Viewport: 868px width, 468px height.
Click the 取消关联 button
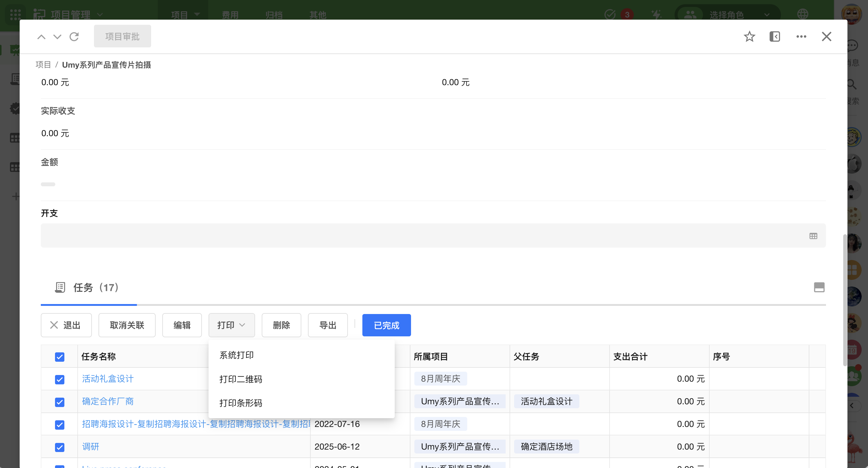(x=127, y=325)
